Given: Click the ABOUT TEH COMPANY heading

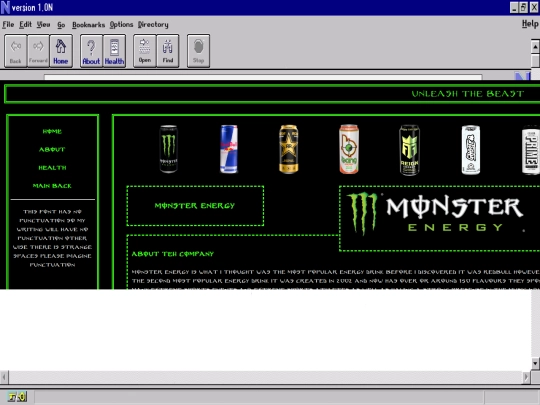Looking at the screenshot, I should coord(173,254).
